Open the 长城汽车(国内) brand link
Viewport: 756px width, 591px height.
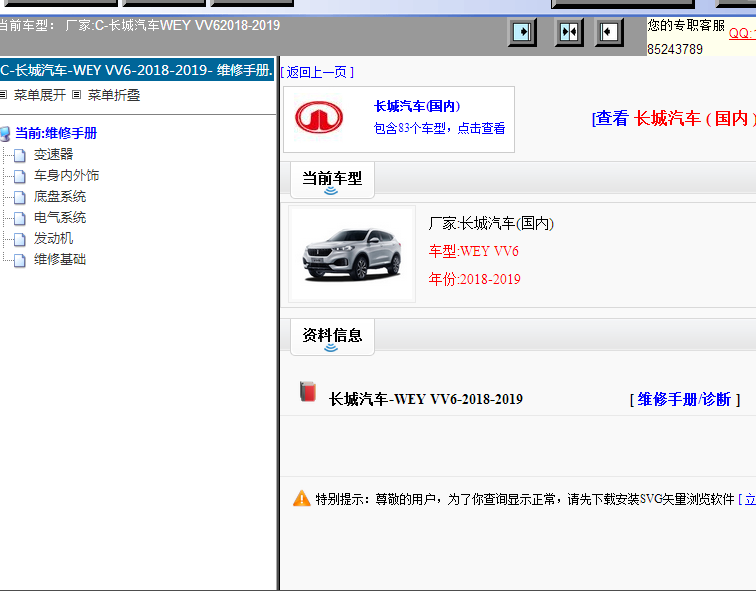point(417,106)
